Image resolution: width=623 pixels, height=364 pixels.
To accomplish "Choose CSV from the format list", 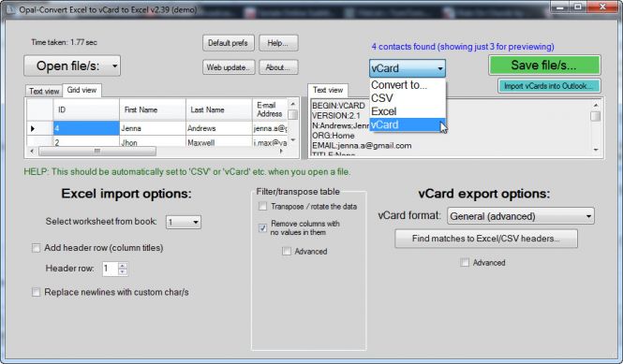I will click(408, 98).
